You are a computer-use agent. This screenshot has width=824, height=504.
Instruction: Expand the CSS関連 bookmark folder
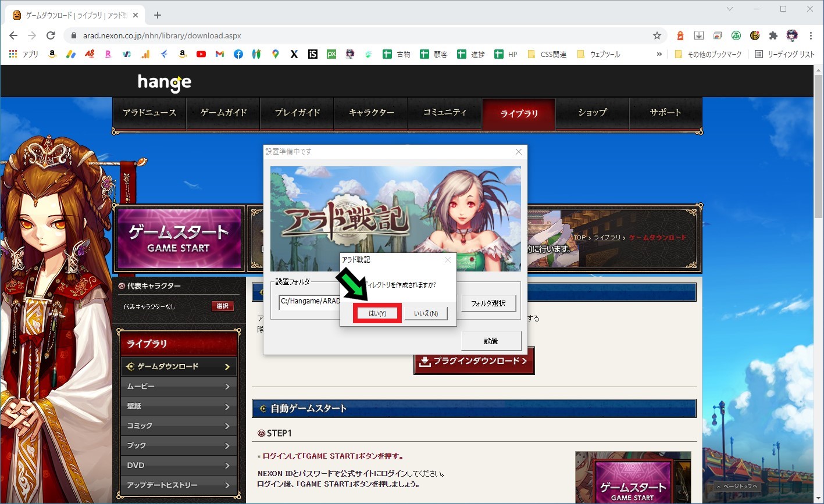(x=547, y=54)
